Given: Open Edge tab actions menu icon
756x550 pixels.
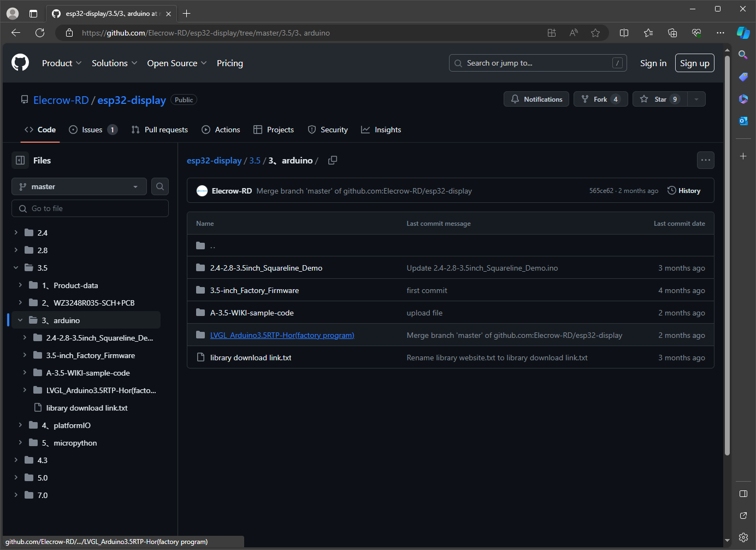Looking at the screenshot, I should (33, 14).
